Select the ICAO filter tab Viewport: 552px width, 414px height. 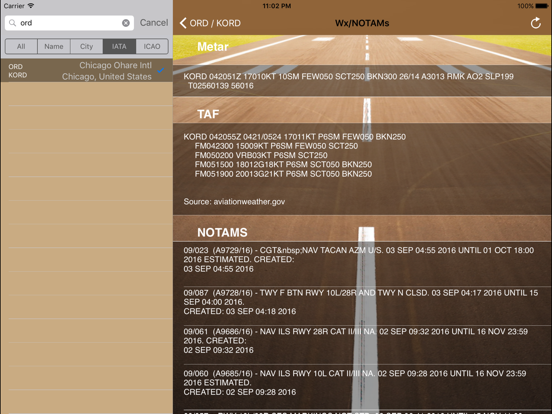tap(152, 46)
